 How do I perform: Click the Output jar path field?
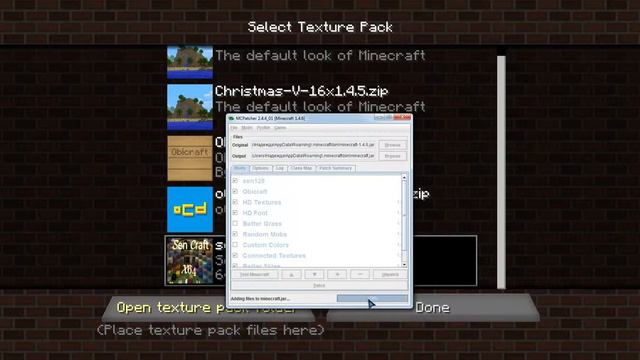[313, 156]
